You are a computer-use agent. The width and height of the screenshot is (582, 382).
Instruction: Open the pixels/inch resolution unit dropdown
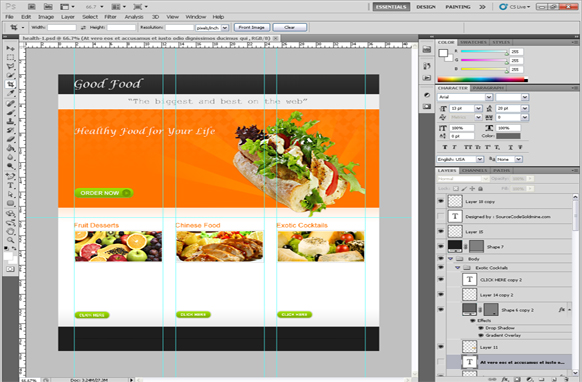[225, 28]
